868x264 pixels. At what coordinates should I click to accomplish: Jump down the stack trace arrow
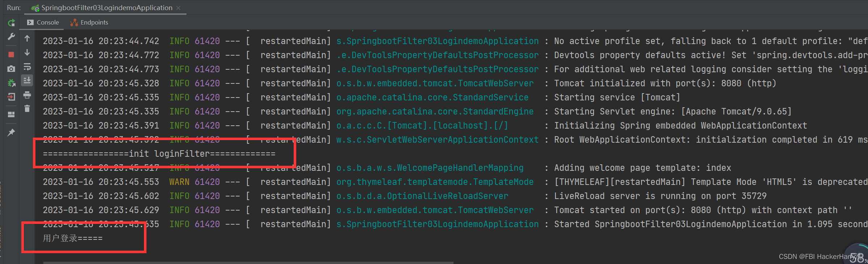pyautogui.click(x=27, y=53)
